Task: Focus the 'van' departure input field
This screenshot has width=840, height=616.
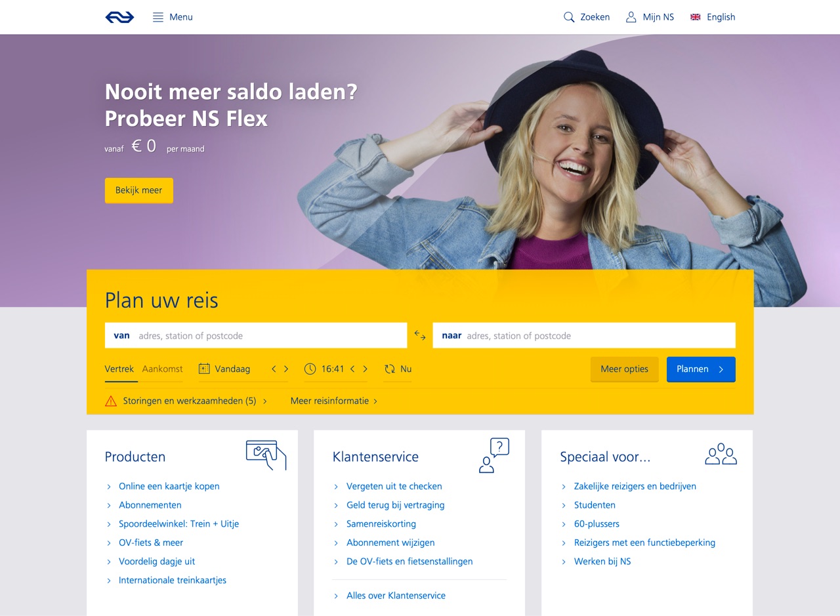Action: 256,335
